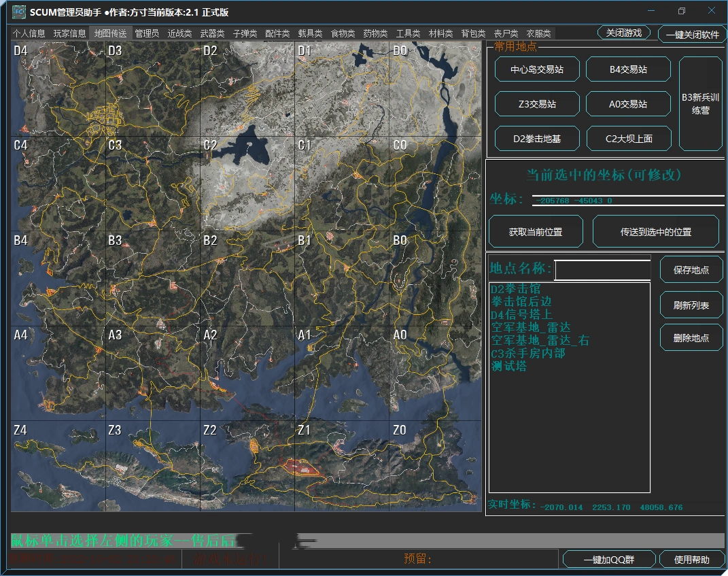The image size is (728, 576).
Task: Click the 预留 label in status bar
Action: [x=417, y=558]
